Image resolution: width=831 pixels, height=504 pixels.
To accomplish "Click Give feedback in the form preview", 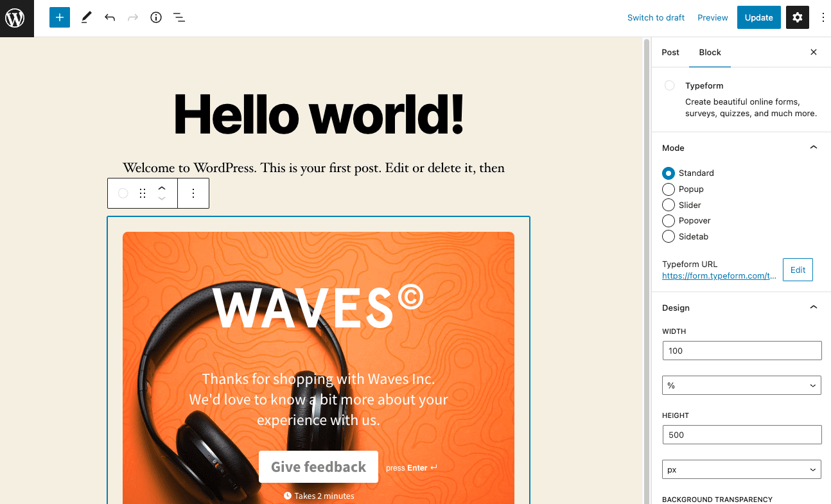I will 319,467.
